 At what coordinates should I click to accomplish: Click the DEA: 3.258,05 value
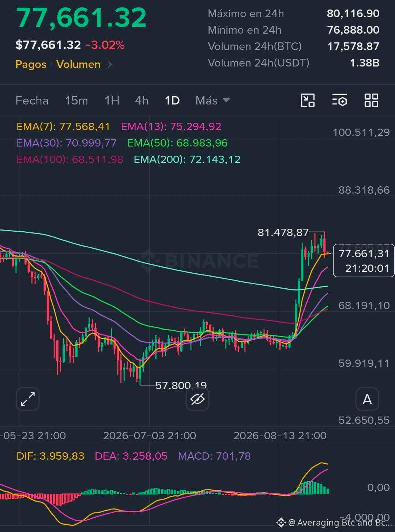[131, 456]
